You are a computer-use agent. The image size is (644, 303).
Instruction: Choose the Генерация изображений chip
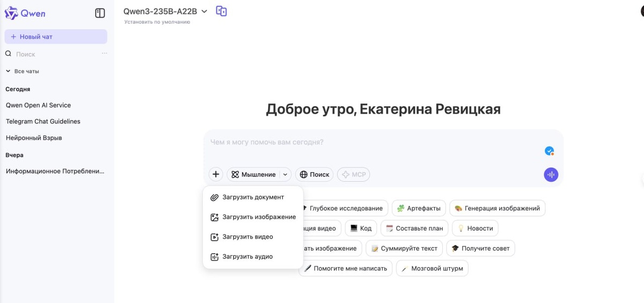pyautogui.click(x=497, y=208)
